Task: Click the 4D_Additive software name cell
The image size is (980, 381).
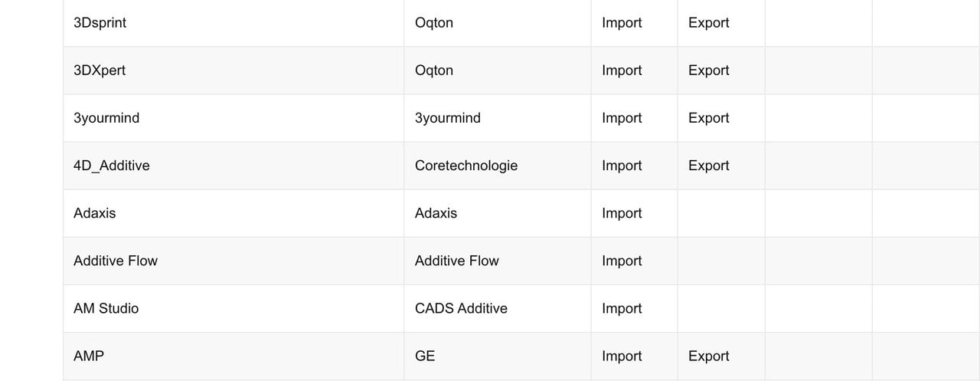Action: pyautogui.click(x=112, y=166)
